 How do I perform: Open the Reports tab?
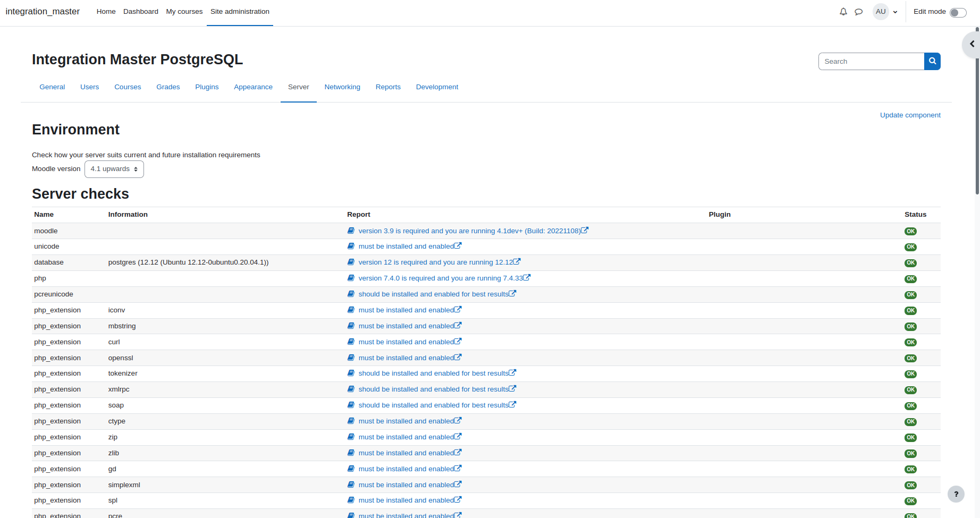[388, 87]
